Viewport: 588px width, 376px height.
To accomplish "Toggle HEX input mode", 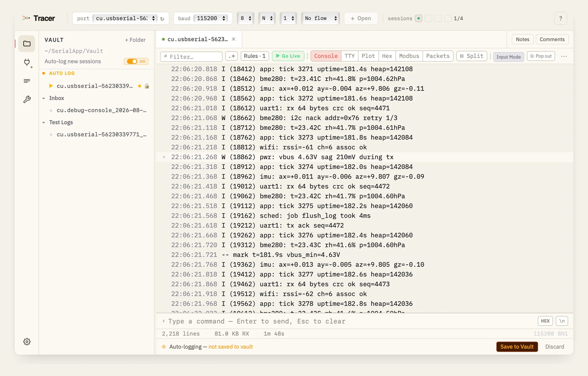I will coord(545,321).
